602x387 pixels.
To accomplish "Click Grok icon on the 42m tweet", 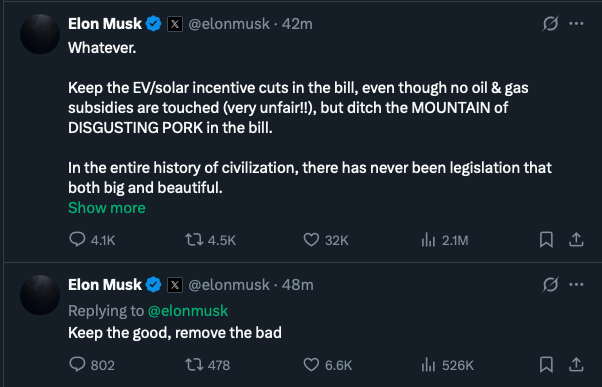I will point(550,24).
